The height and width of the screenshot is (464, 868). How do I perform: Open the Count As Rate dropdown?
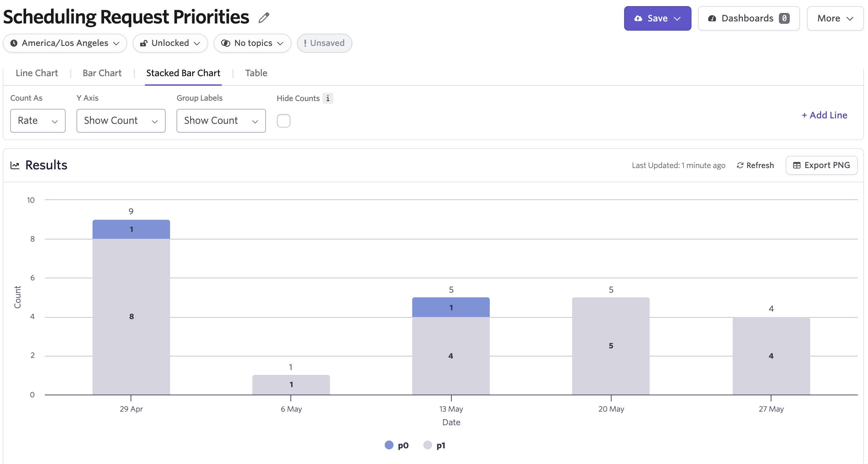[38, 121]
